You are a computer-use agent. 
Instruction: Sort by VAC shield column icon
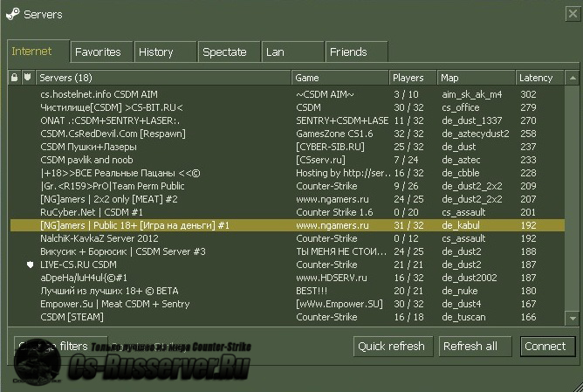(x=28, y=78)
